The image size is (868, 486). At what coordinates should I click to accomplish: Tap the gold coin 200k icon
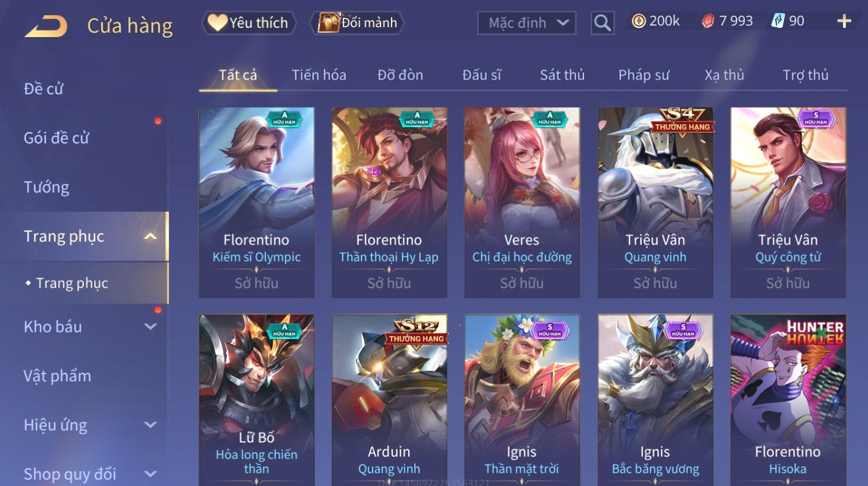(x=638, y=21)
